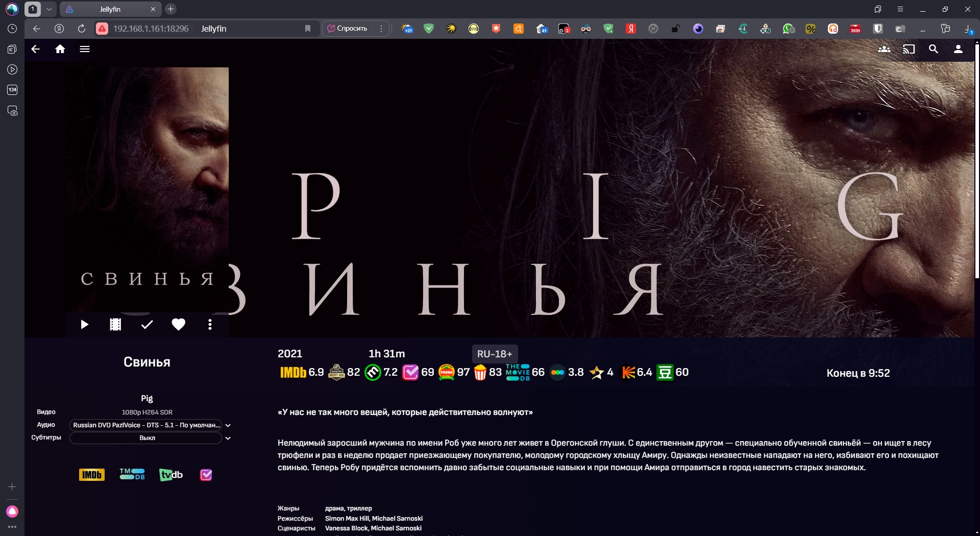Expand the audio track arrow
Screen dimensions: 980x536
(228, 425)
